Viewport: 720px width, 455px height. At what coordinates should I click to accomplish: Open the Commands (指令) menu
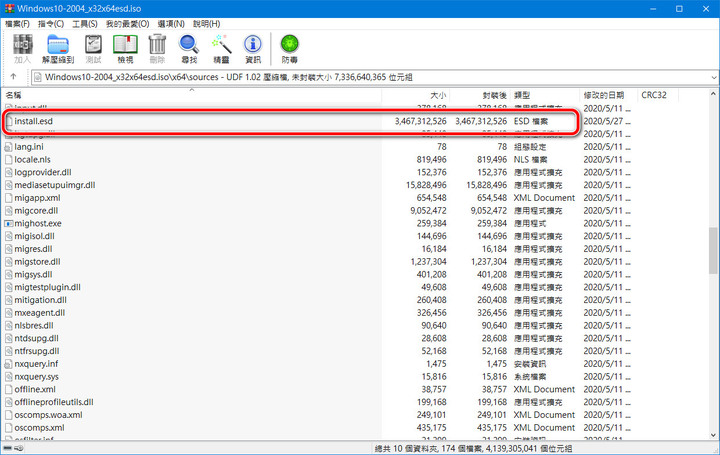[51, 23]
